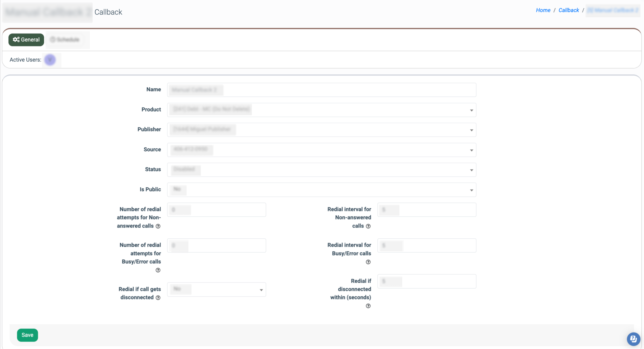
Task: Go to Home breadcrumb link
Action: (x=543, y=10)
